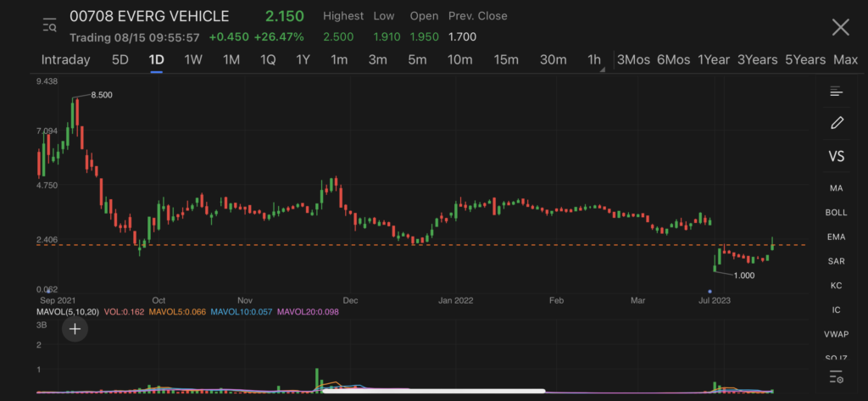Switch to the 5D tab
The height and width of the screenshot is (401, 868).
(x=120, y=60)
